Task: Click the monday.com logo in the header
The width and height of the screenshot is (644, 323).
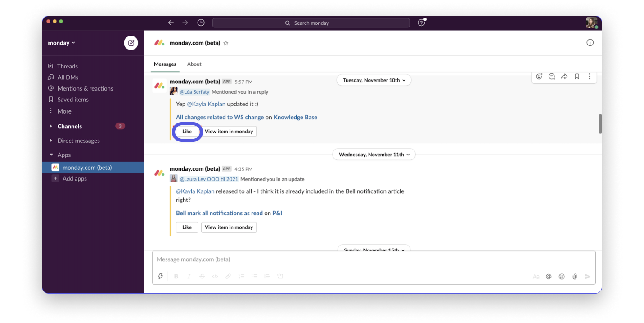Action: (x=159, y=43)
